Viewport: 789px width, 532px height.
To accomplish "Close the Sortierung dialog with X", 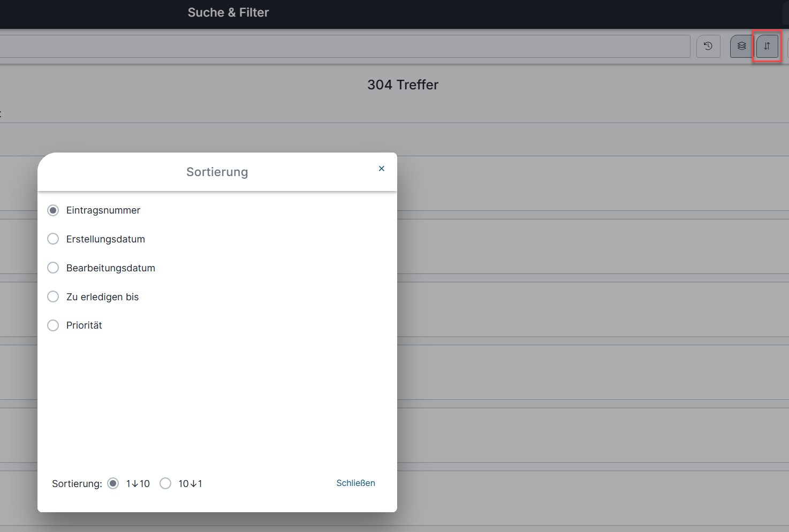I will [x=381, y=169].
